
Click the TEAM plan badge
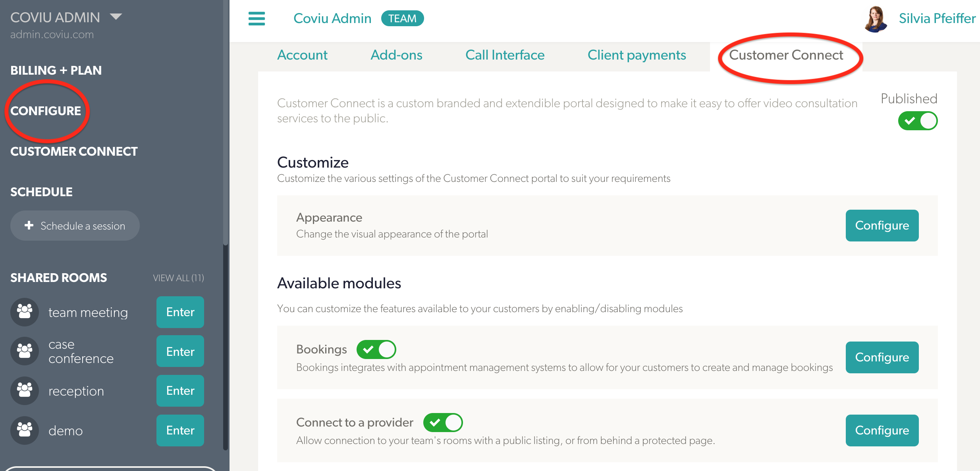click(x=402, y=19)
